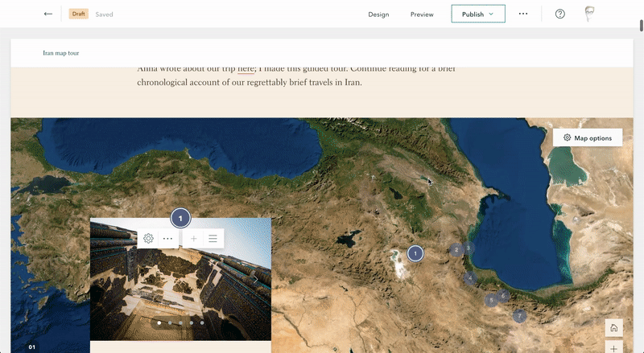The width and height of the screenshot is (644, 353).
Task: Open story Preview
Action: tap(422, 14)
